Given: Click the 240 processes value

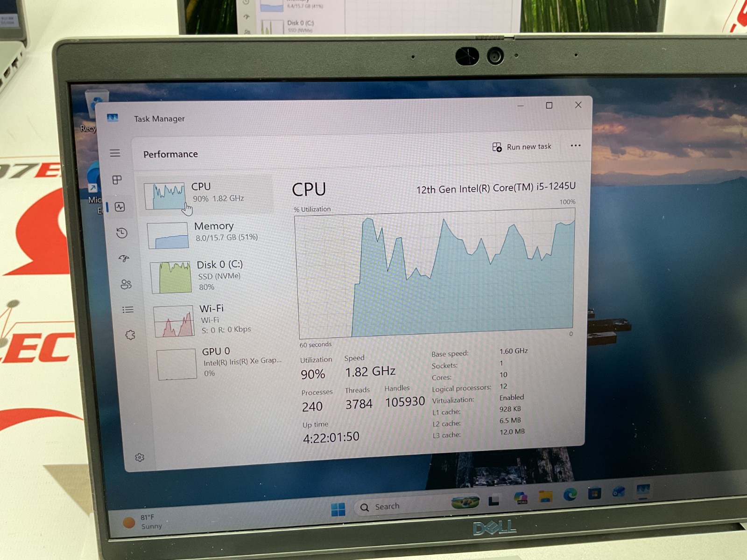Looking at the screenshot, I should point(312,407).
